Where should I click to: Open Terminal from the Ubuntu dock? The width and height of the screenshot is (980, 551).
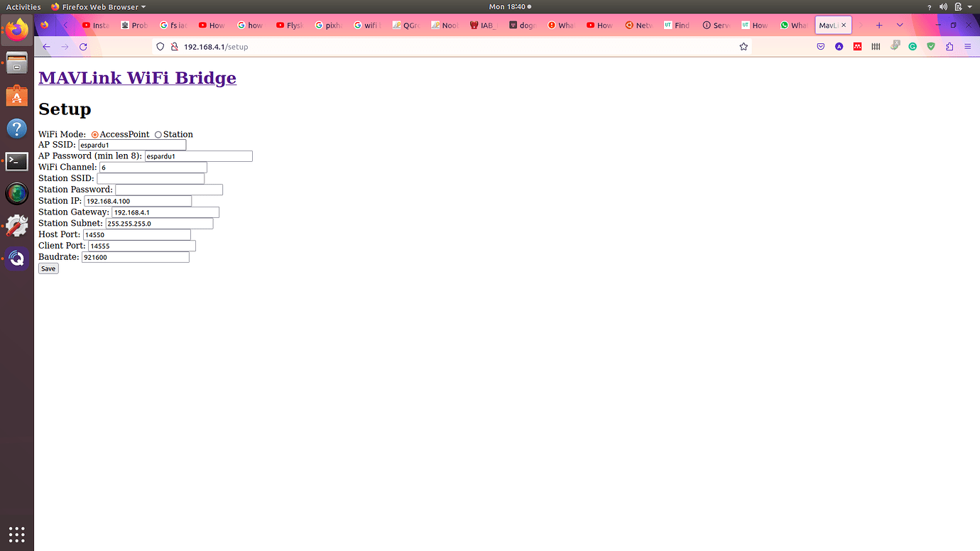(17, 161)
